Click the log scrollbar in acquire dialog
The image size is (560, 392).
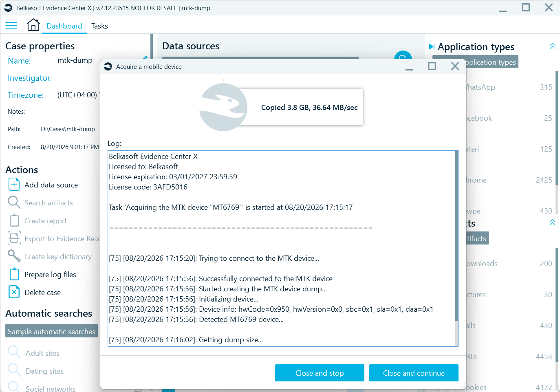tap(456, 236)
